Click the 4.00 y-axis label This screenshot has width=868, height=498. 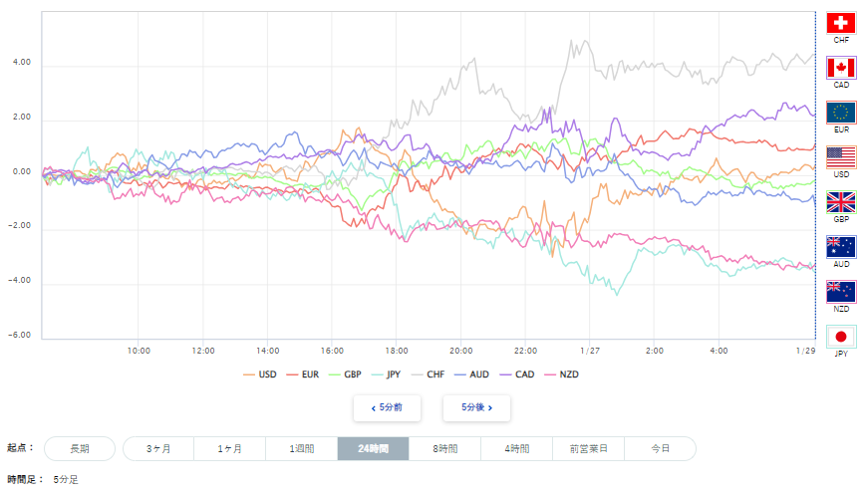(22, 63)
